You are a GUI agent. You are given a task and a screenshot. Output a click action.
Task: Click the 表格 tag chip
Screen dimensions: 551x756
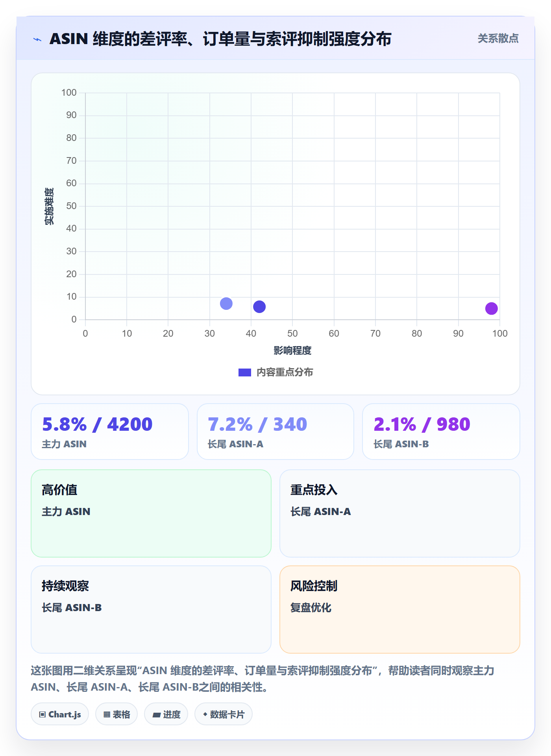(116, 714)
